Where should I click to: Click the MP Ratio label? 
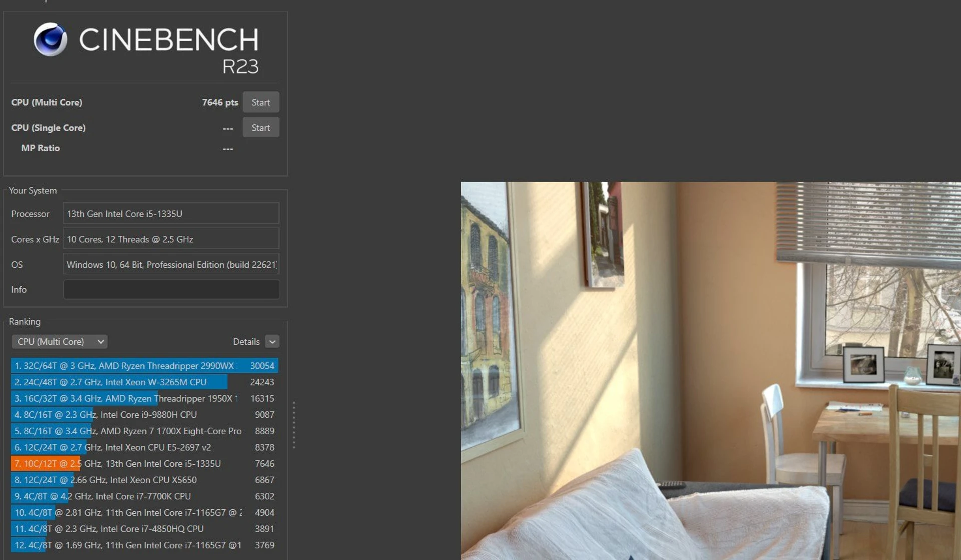(40, 148)
